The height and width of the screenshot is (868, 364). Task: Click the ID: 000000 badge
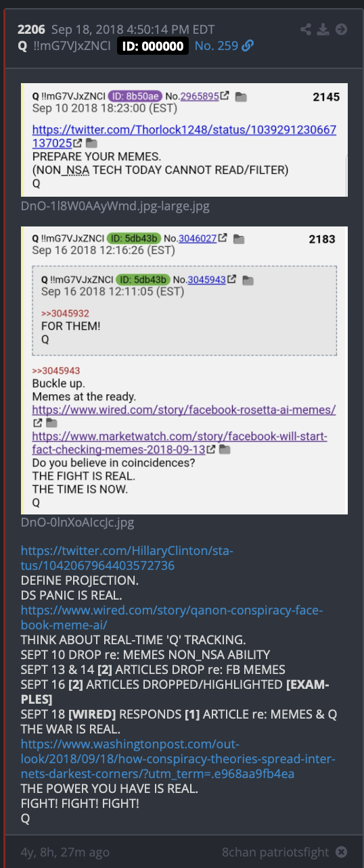point(153,46)
